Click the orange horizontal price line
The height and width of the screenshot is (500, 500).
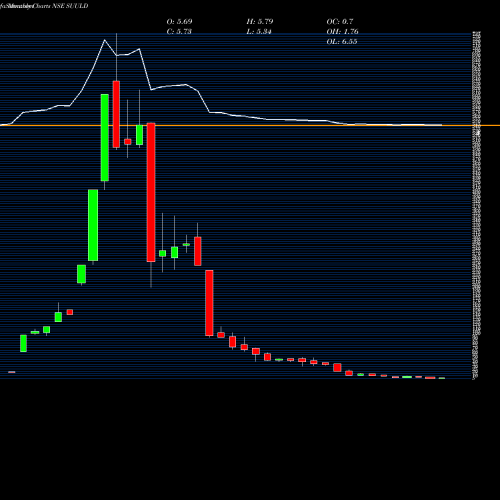click(250, 125)
